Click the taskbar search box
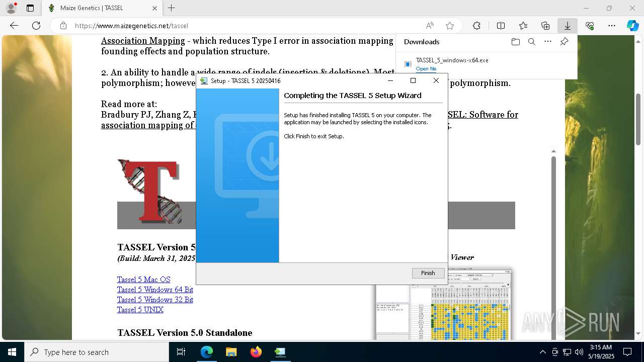This screenshot has width=644, height=362. [x=97, y=352]
